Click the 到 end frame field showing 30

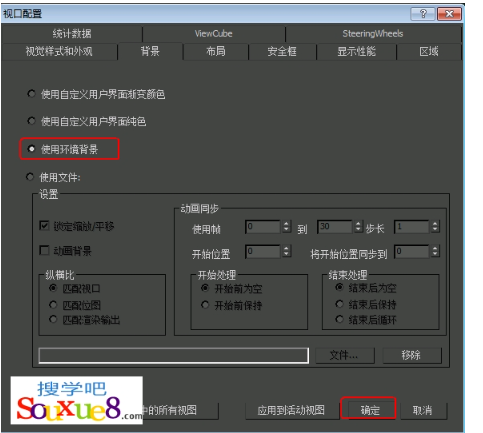335,227
